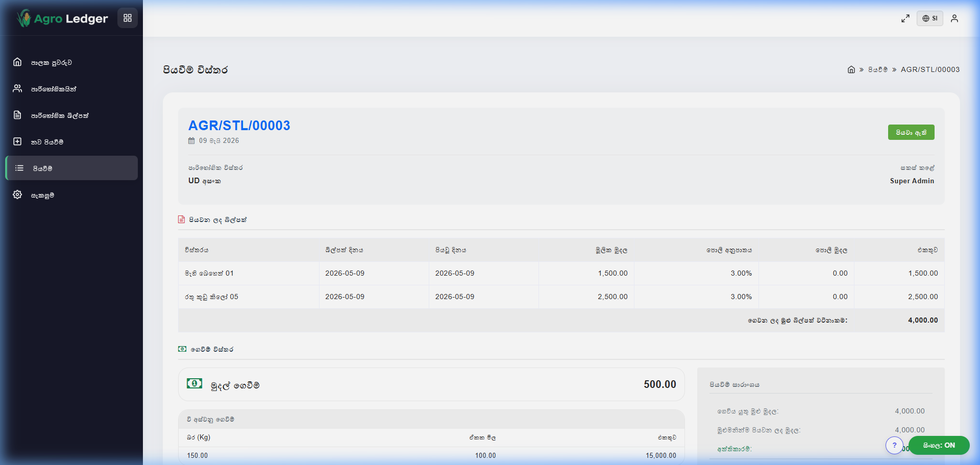The height and width of the screenshot is (465, 980).
Task: Open the new settlement menu item
Action: 71,142
